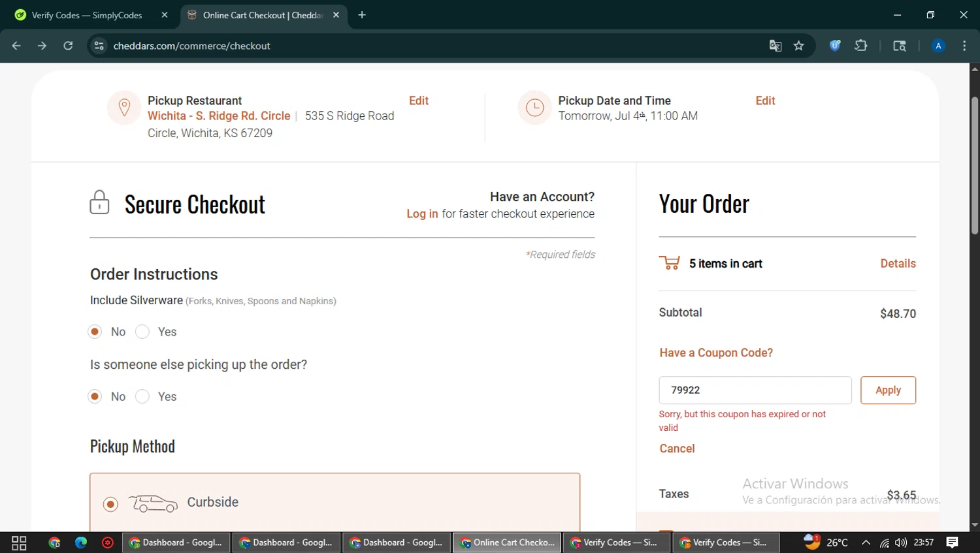
Task: Open the Edge browser taskbar icon
Action: click(81, 543)
